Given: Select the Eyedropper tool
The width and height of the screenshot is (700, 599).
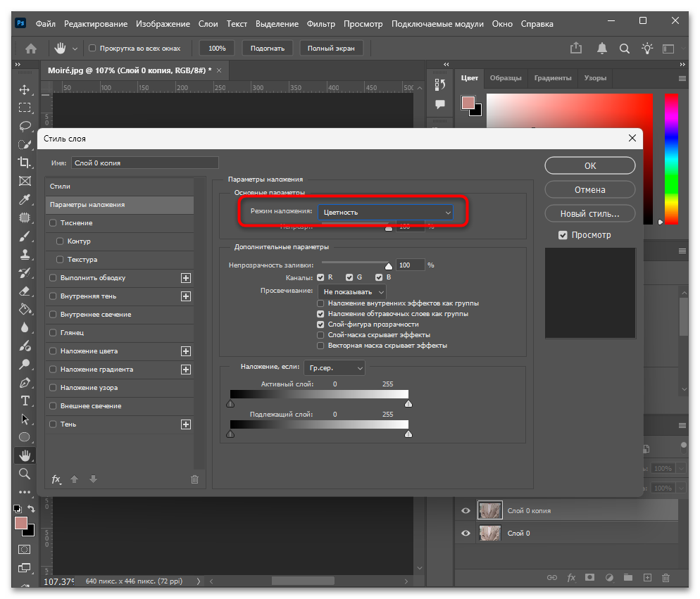Looking at the screenshot, I should [x=25, y=199].
